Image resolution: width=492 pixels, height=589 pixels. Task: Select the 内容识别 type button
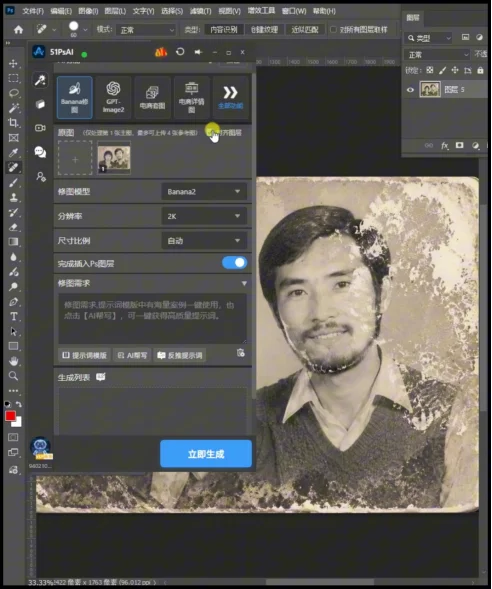[224, 29]
